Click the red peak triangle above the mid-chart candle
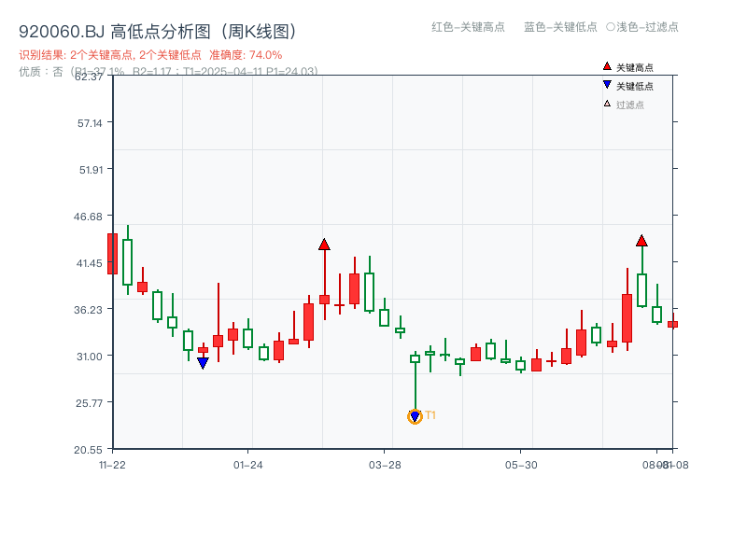This screenshot has height=560, width=747. coord(323,245)
